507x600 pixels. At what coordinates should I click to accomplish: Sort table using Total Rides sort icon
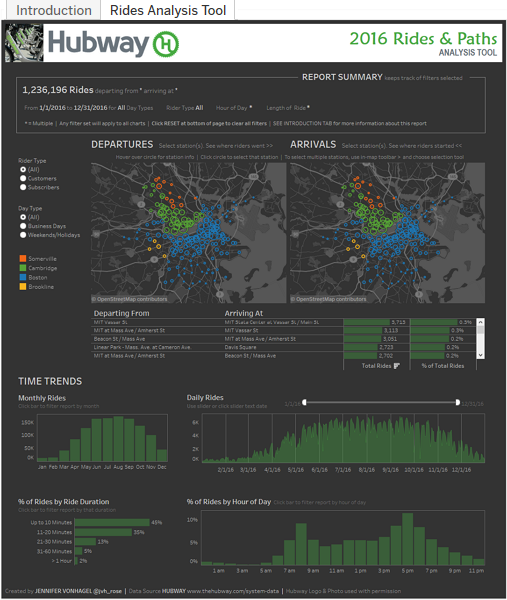tap(396, 366)
